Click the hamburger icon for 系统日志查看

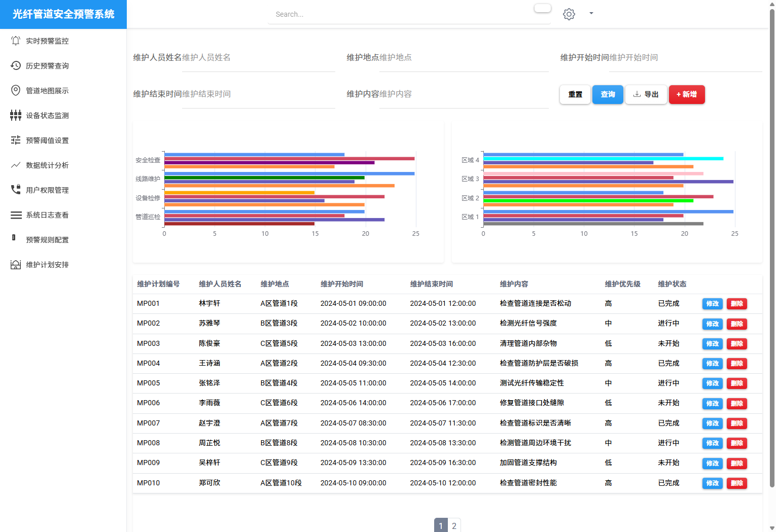click(x=16, y=215)
